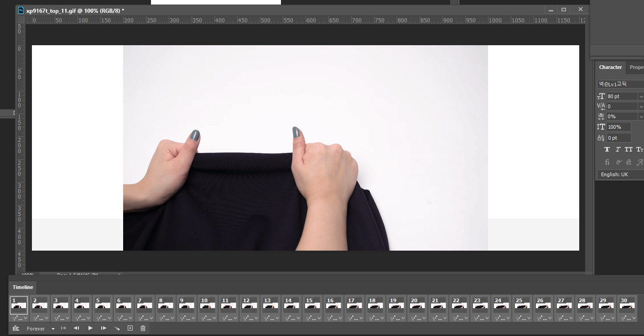Open font size 80 pt dropdown
644x336 pixels.
(641, 96)
